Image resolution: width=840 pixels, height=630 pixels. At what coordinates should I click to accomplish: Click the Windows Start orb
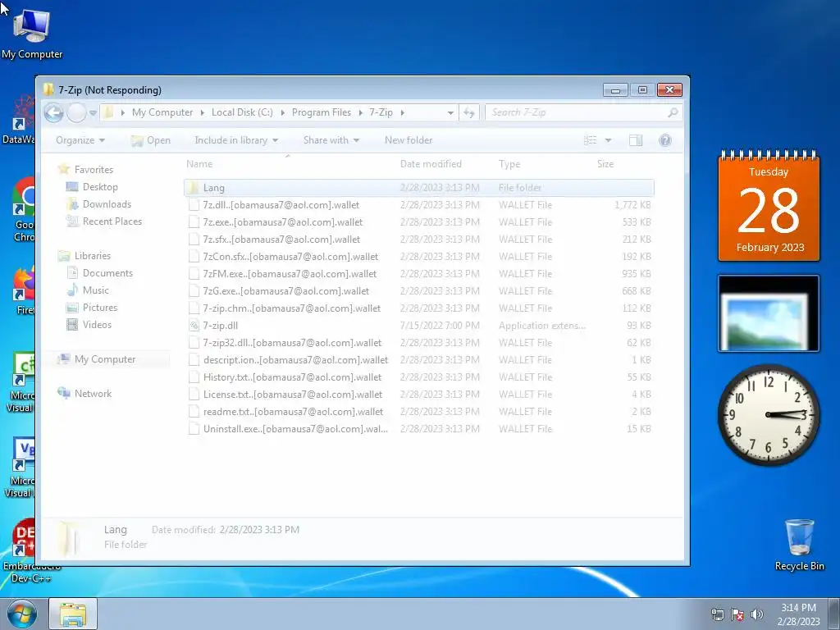point(22,614)
